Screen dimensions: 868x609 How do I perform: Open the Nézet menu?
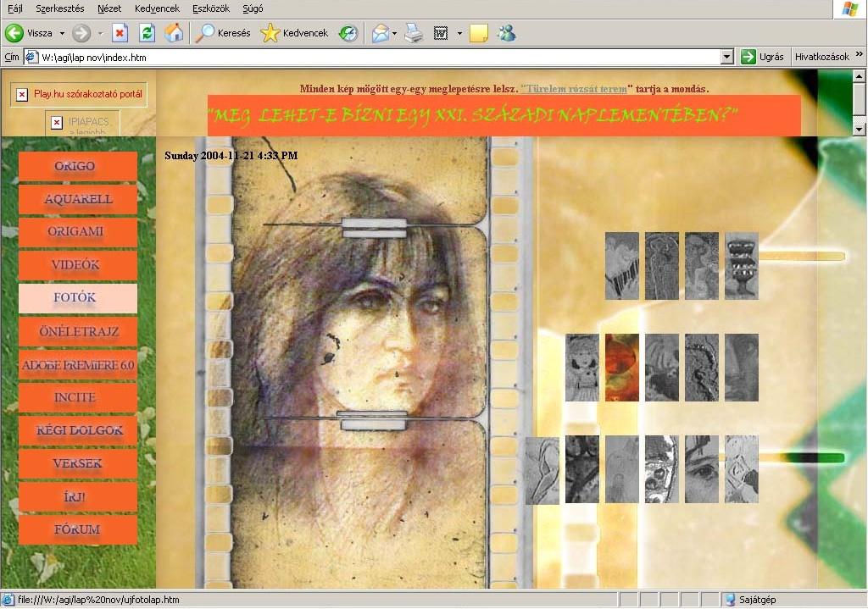coord(109,8)
